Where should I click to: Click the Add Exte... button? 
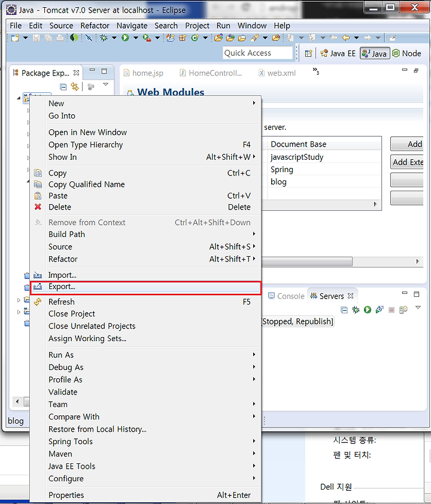[x=407, y=162]
